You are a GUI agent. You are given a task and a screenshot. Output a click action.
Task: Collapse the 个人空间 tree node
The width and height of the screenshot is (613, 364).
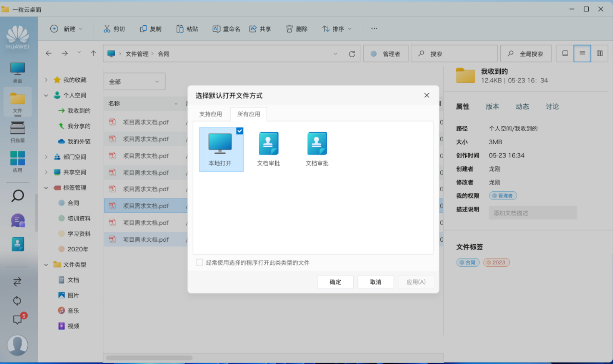tap(46, 95)
